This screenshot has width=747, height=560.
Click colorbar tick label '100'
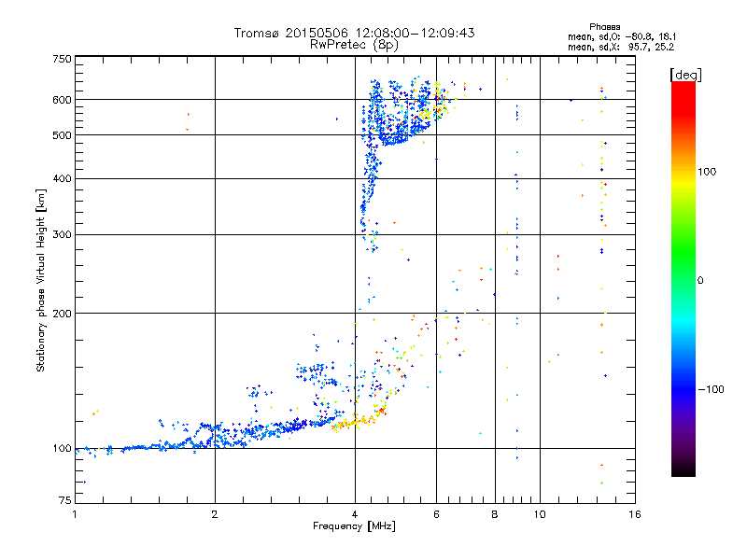[707, 172]
